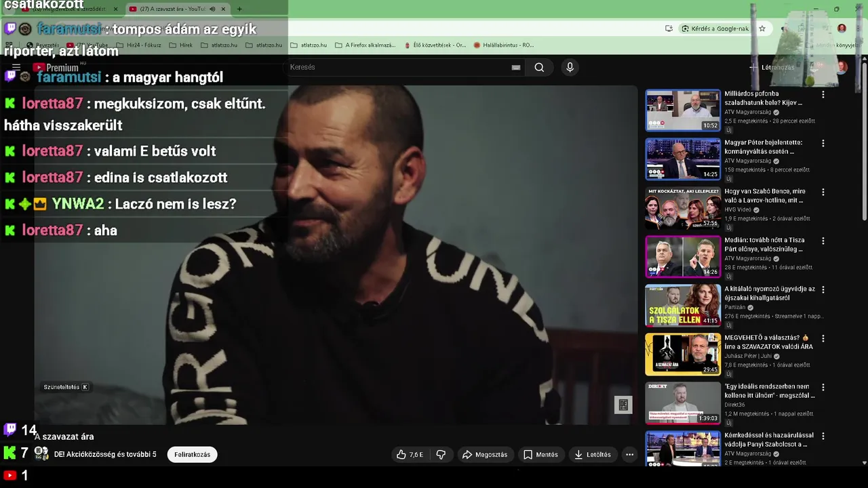Open Magyar Péter bejelentette video thumbnail
Screen dimensions: 868x488
point(682,159)
